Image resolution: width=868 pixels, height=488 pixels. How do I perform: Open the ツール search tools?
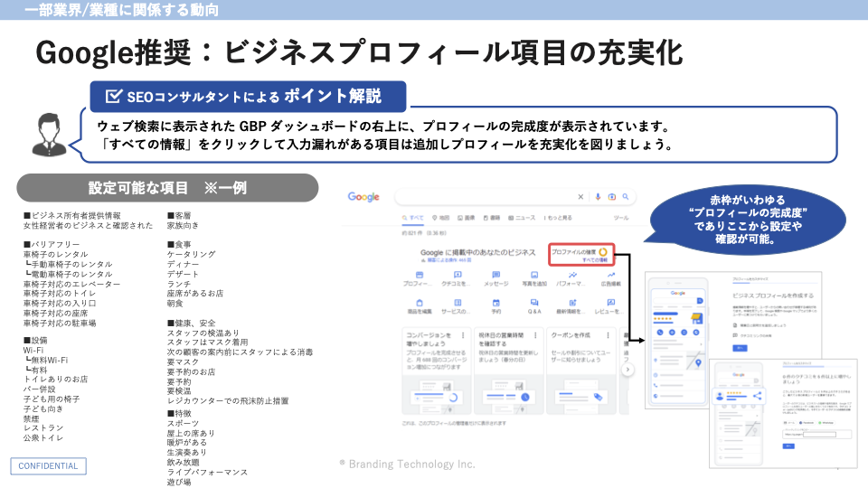point(621,218)
